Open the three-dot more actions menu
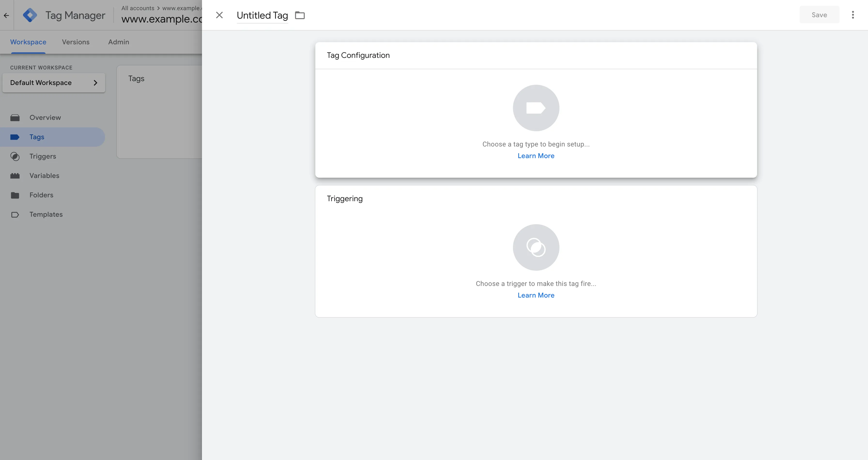The width and height of the screenshot is (868, 460). click(x=852, y=15)
